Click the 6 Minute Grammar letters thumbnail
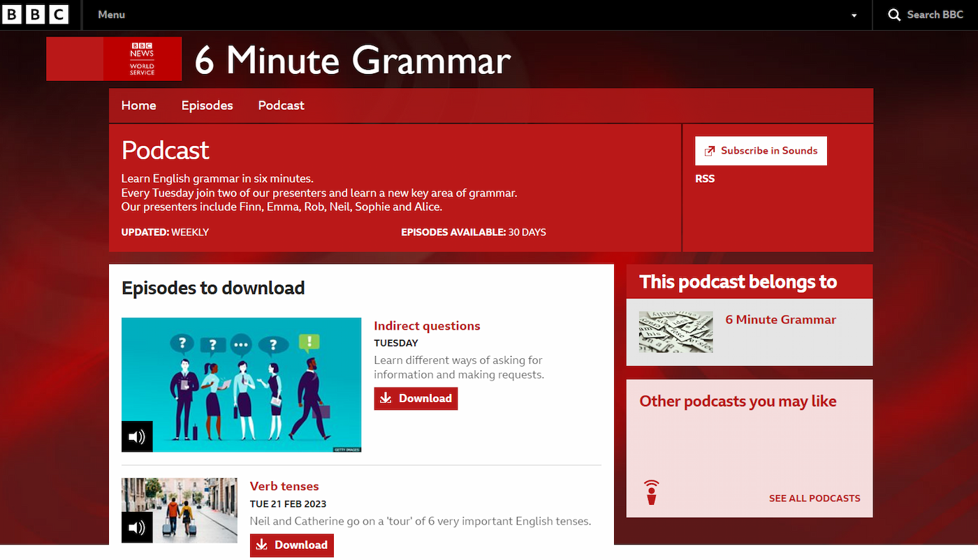 [x=676, y=332]
